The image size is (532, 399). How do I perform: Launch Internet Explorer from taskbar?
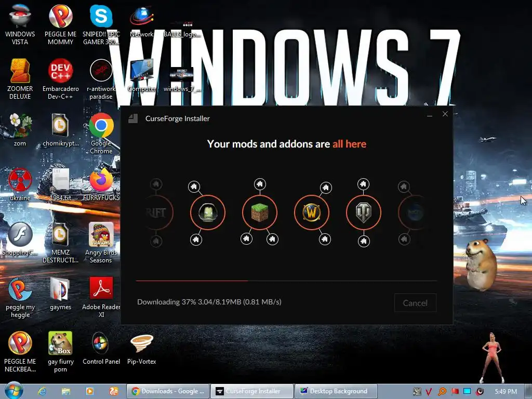[42, 391]
